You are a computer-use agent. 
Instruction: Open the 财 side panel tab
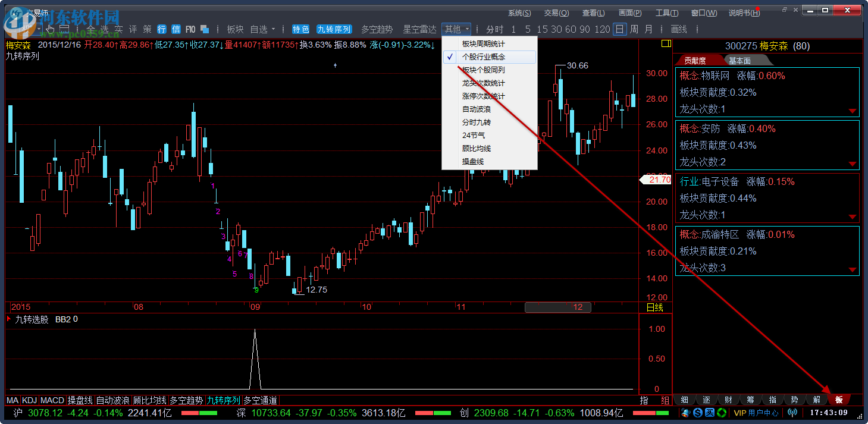pyautogui.click(x=728, y=400)
